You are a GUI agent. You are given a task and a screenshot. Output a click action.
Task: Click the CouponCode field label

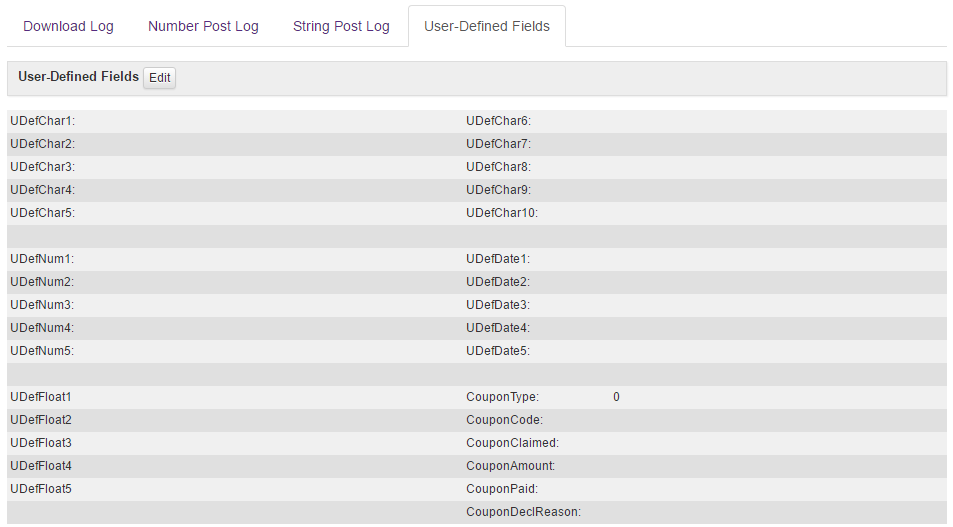[x=504, y=420]
